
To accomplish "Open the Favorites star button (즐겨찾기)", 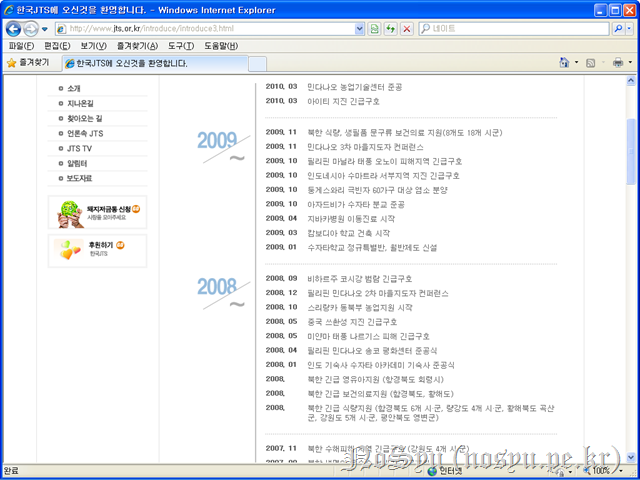I will coord(26,63).
